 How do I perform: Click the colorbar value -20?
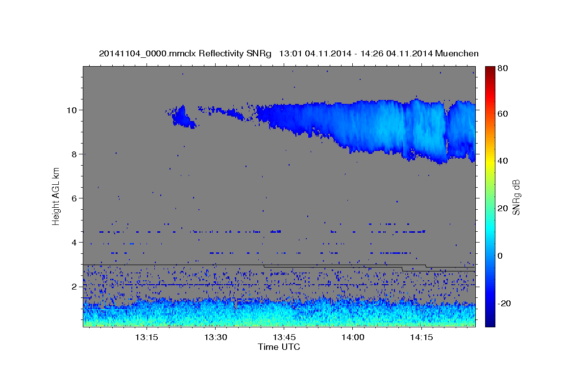505,303
